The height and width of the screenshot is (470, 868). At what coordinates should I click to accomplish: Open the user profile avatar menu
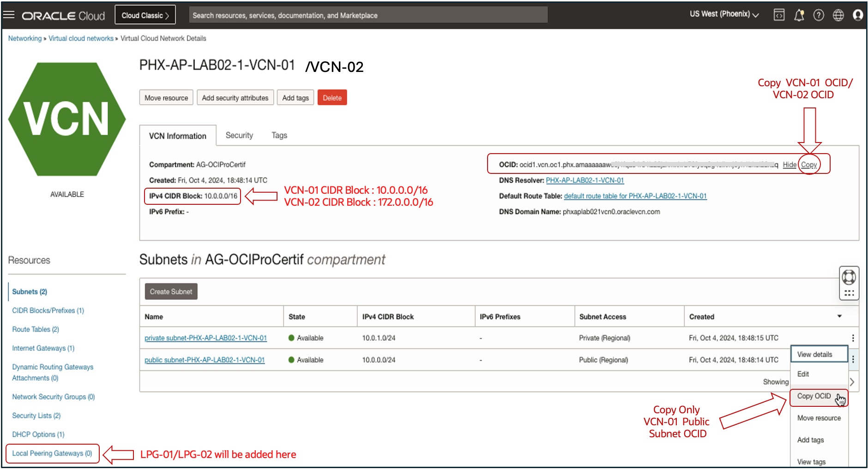pyautogui.click(x=858, y=15)
